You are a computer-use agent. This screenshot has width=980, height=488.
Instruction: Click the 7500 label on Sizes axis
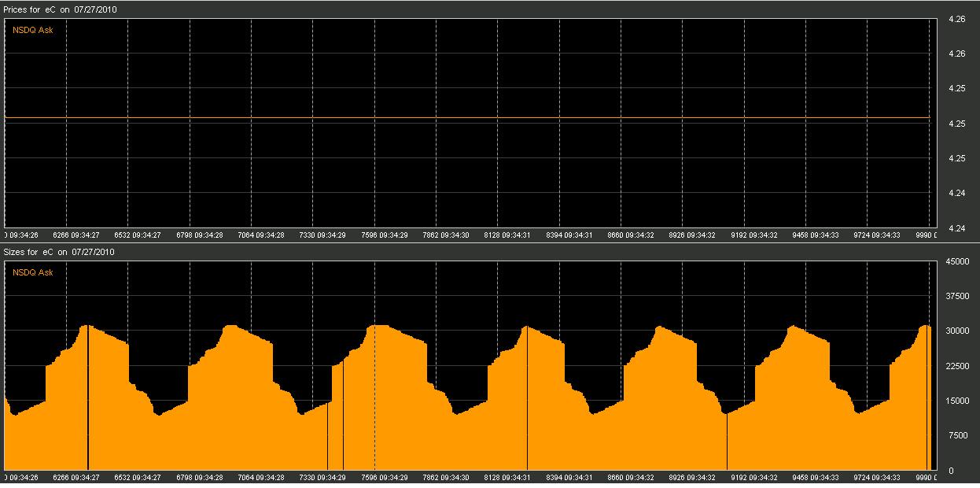pyautogui.click(x=959, y=435)
